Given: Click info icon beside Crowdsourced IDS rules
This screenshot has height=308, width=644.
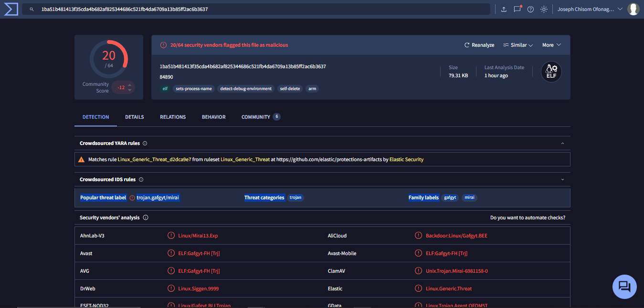Looking at the screenshot, I should point(141,180).
